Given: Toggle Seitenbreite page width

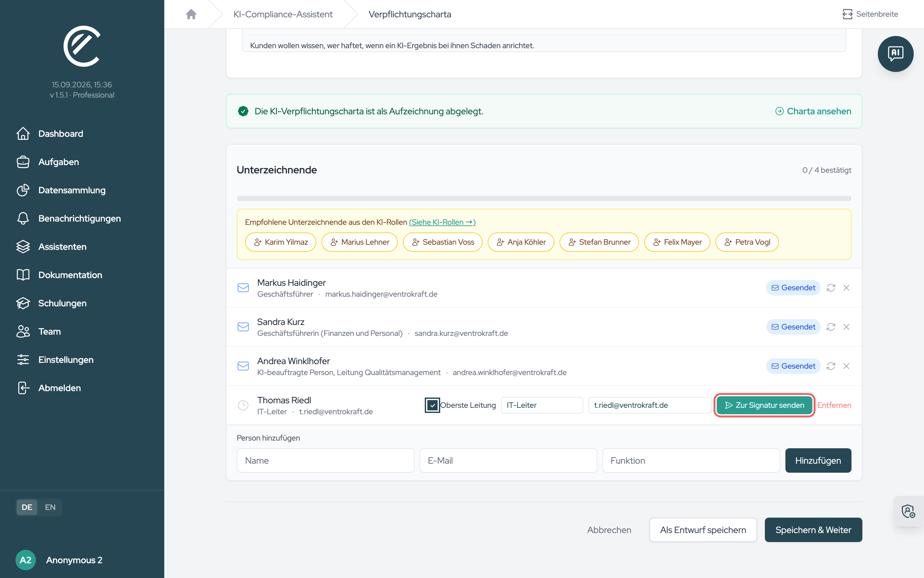Looking at the screenshot, I should 870,14.
